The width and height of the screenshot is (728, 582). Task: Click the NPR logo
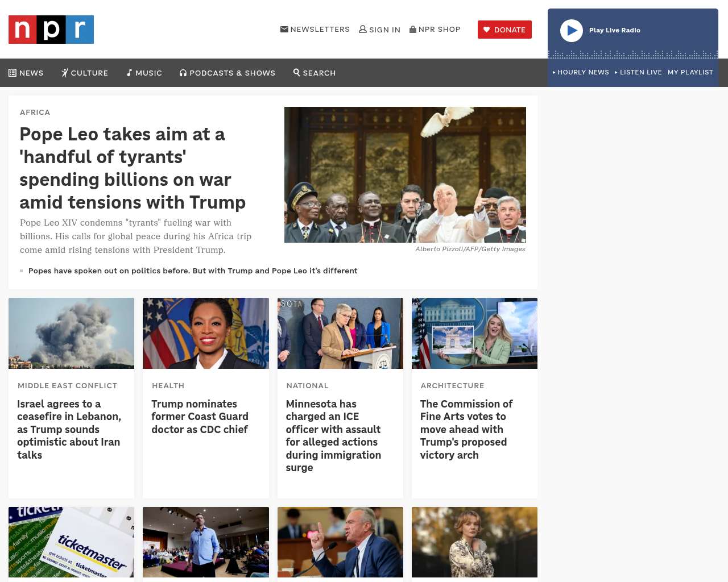(x=51, y=30)
